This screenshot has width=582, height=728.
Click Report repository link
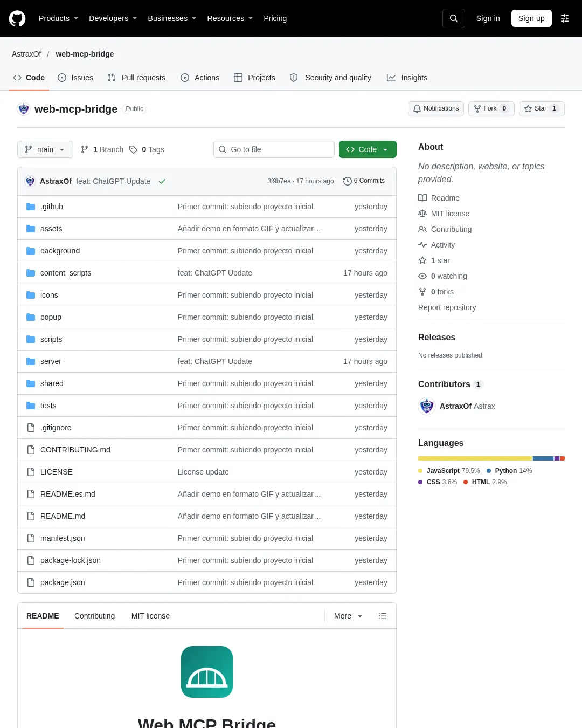click(447, 307)
